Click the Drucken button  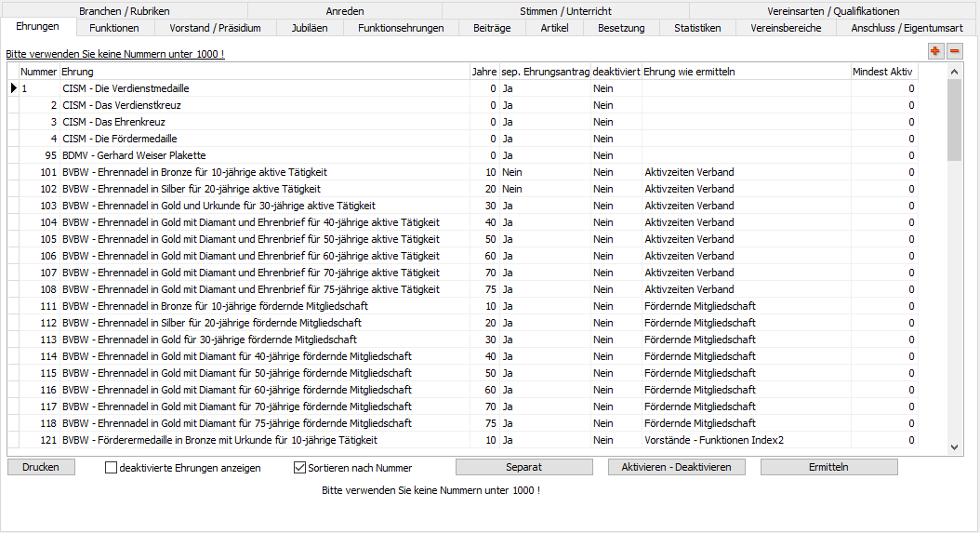pos(41,467)
